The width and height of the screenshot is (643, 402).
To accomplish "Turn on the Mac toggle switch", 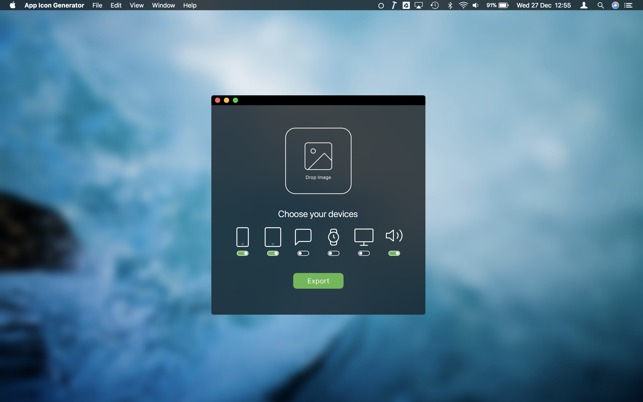I will [x=364, y=254].
